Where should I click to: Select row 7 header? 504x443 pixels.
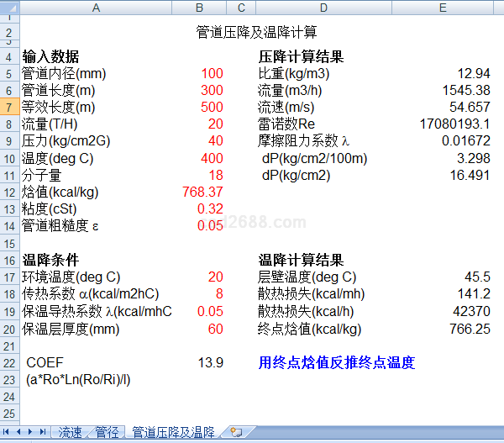(9, 108)
